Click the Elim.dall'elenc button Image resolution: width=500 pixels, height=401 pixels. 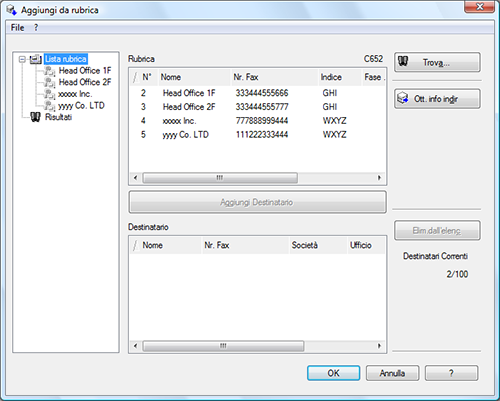point(437,230)
